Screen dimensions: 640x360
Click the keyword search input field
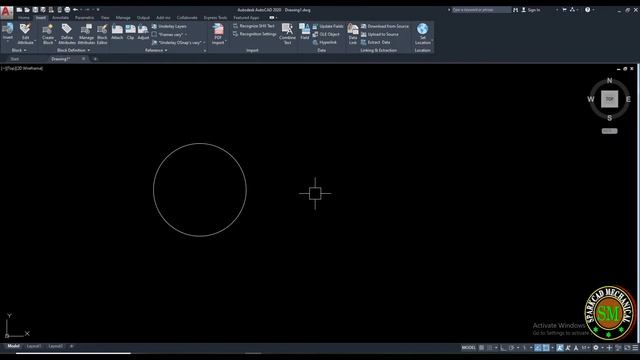[481, 10]
